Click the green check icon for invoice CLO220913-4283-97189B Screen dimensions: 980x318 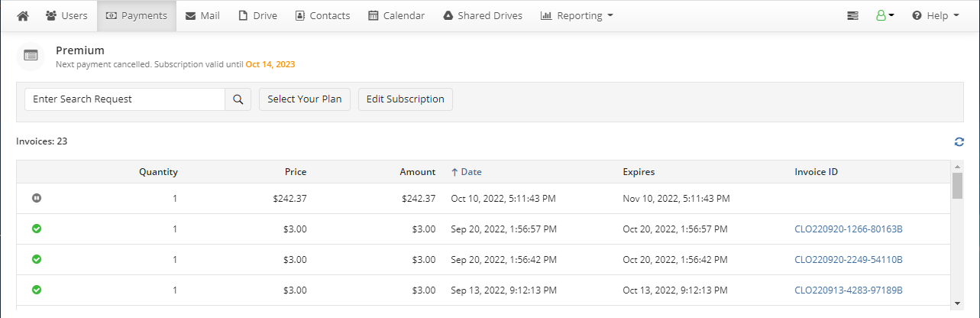(x=37, y=290)
